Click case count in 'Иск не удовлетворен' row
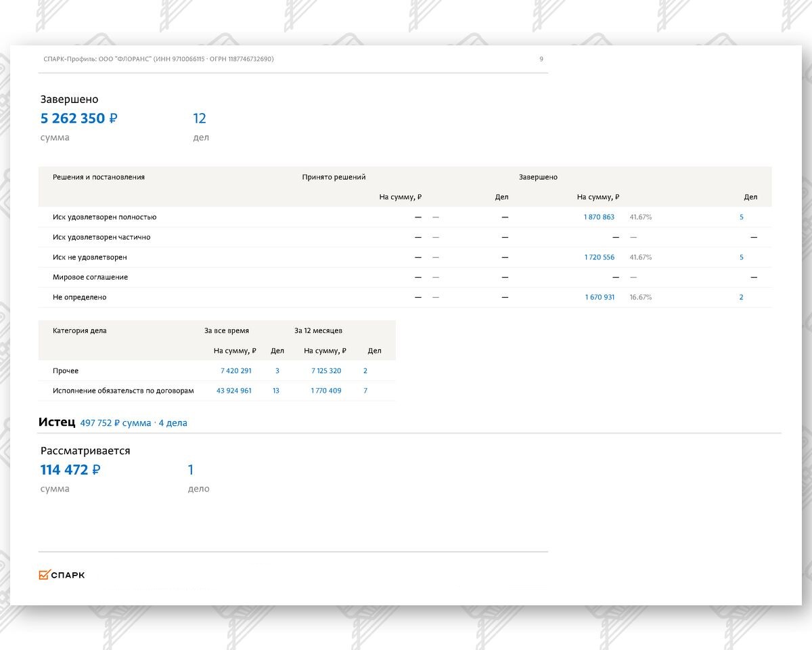The width and height of the screenshot is (812, 650). click(742, 257)
